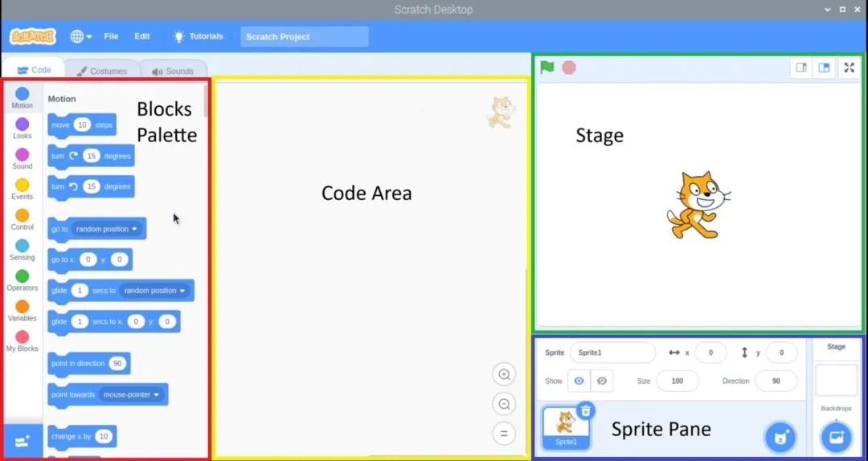This screenshot has width=868, height=461.
Task: Select the My Blocks category
Action: [23, 341]
